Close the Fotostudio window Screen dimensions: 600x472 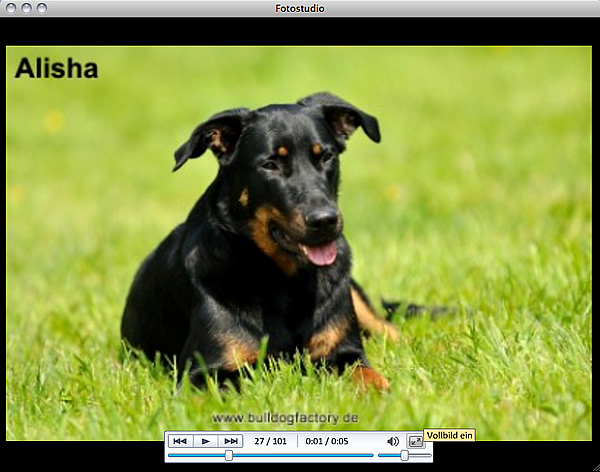[11, 8]
